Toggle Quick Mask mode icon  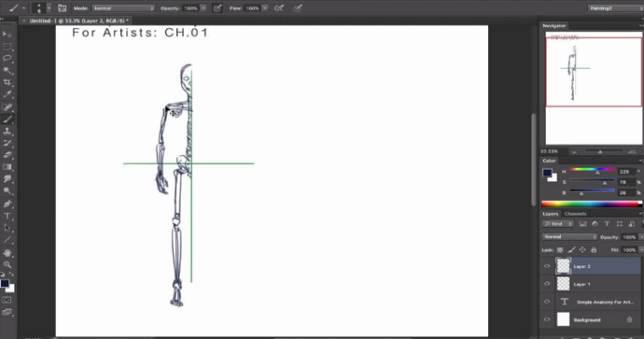7,300
